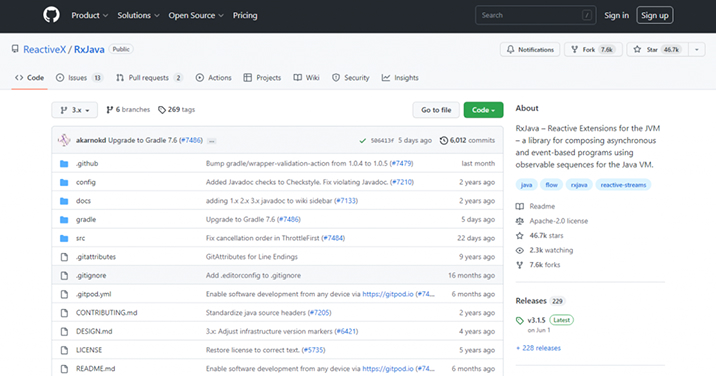The height and width of the screenshot is (376, 716).
Task: Click Sign in
Action: click(616, 16)
